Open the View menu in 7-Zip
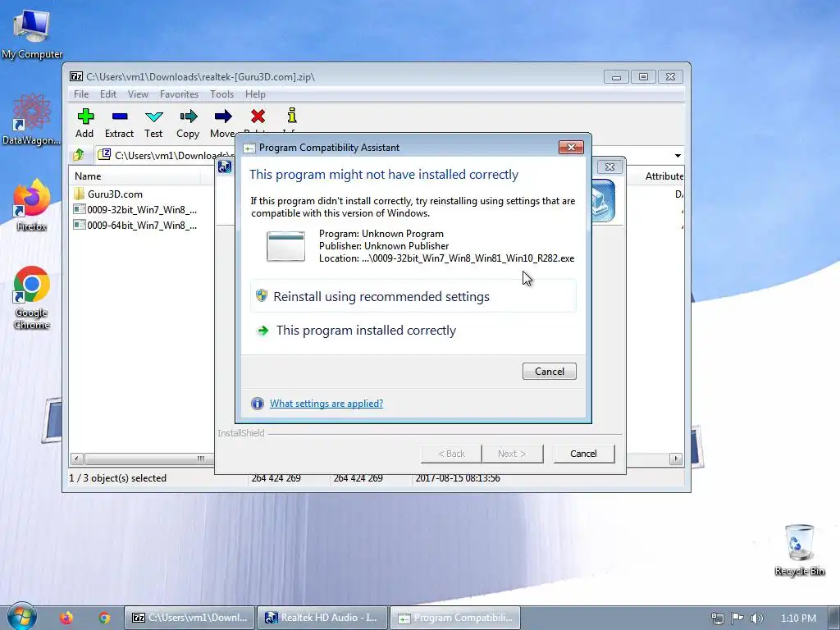 [x=138, y=94]
